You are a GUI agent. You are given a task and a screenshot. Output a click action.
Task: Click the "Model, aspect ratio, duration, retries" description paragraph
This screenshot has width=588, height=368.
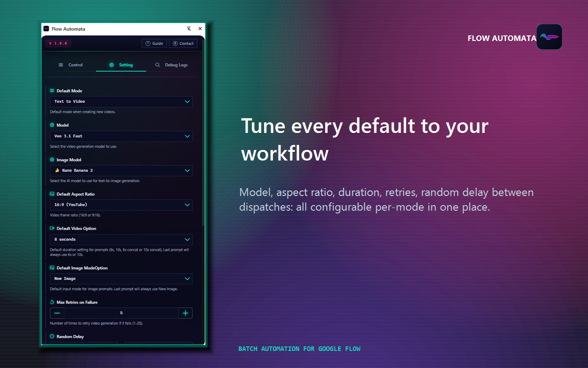(x=386, y=200)
